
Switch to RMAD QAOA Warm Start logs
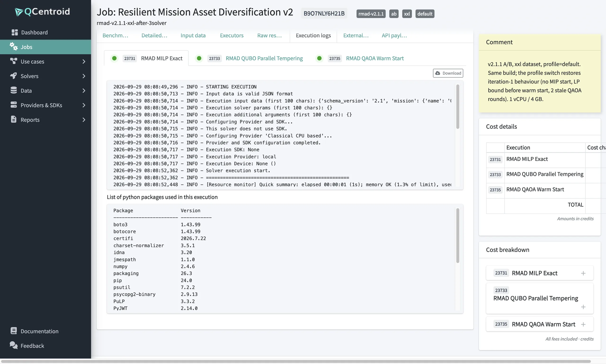point(360,58)
